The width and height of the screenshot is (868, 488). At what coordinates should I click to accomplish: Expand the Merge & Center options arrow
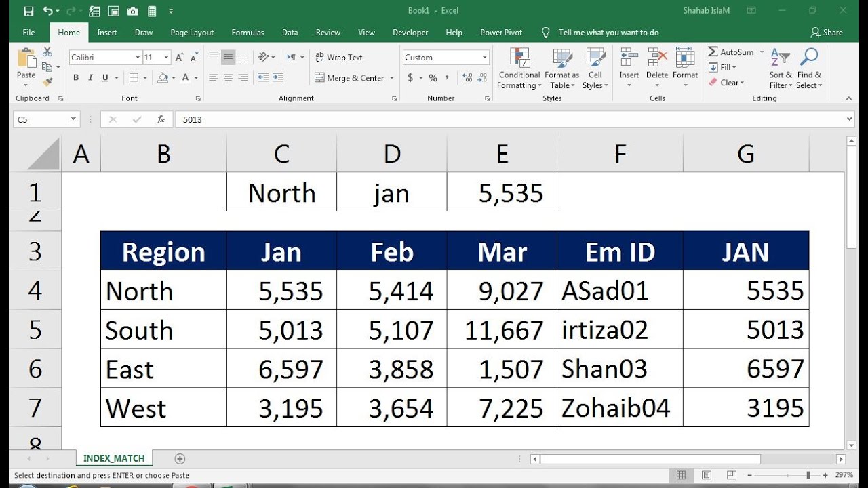pyautogui.click(x=392, y=78)
